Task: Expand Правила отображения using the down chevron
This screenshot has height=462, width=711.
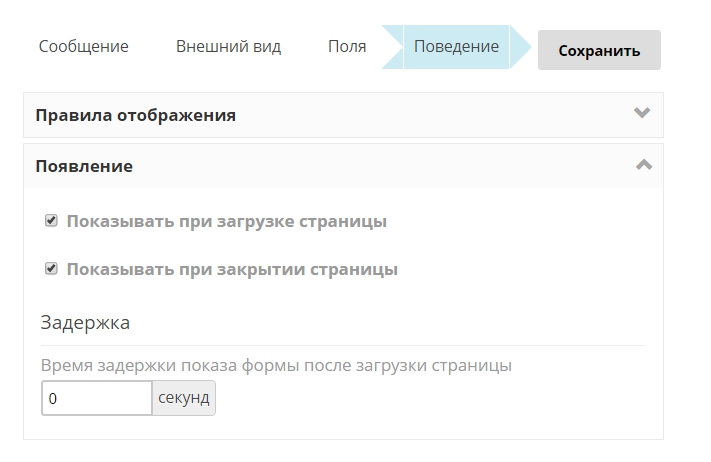Action: click(642, 114)
